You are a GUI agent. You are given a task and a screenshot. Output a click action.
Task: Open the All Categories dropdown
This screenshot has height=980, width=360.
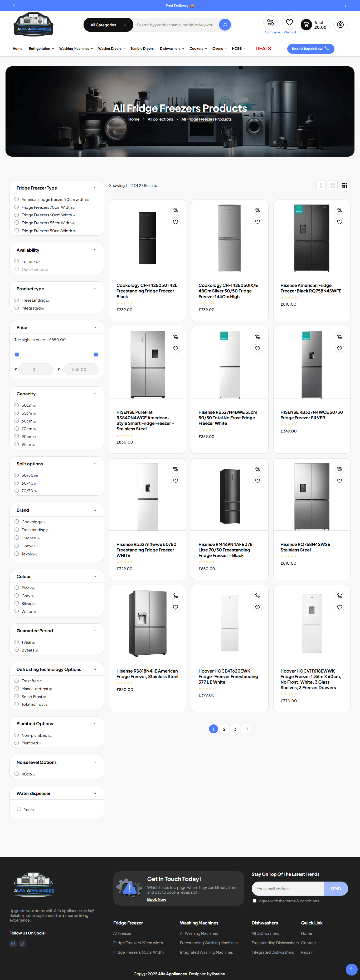[108, 25]
